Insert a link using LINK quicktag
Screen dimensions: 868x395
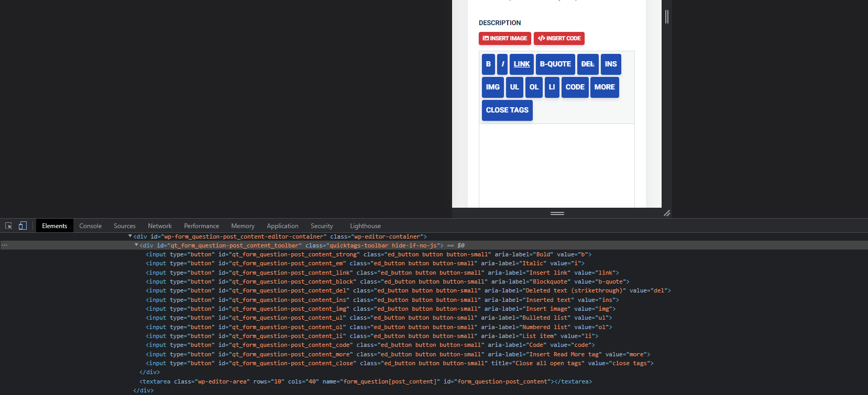pyautogui.click(x=522, y=64)
